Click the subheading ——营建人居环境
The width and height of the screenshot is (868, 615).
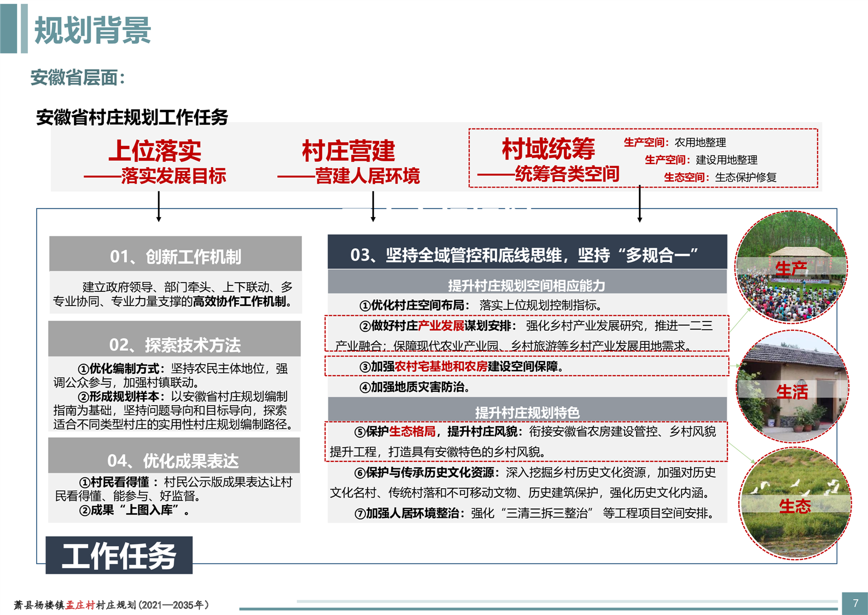pos(348,175)
